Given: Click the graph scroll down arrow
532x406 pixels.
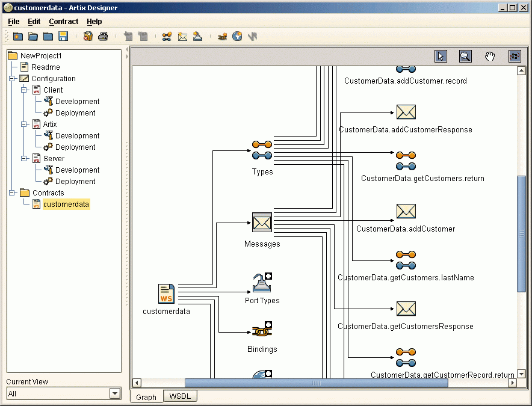Looking at the screenshot, I should [522, 374].
